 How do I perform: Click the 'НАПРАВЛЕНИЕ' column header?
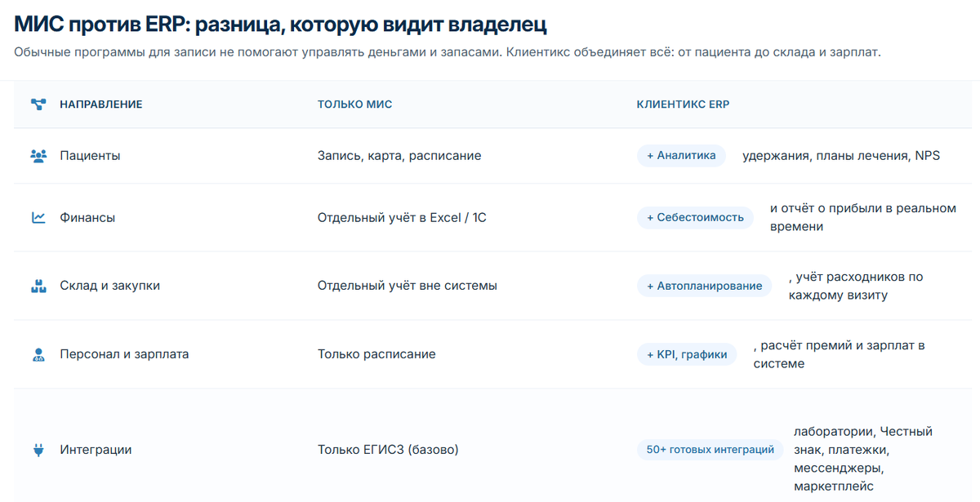pos(101,104)
